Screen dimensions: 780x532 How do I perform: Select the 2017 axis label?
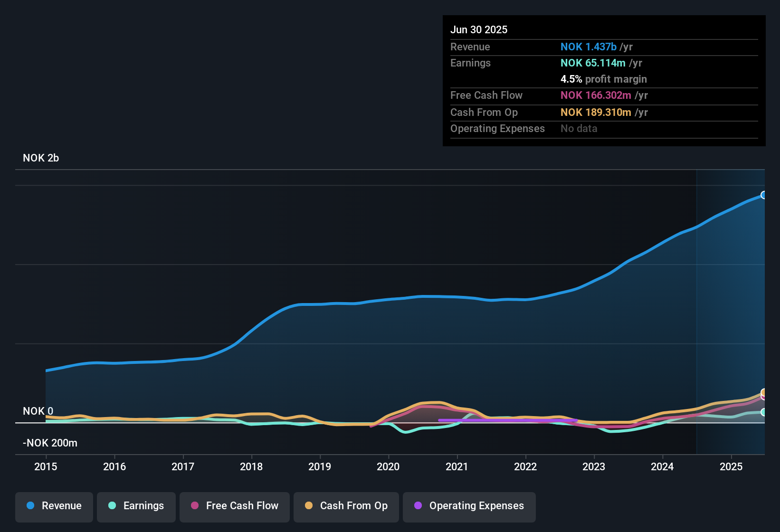pos(183,466)
